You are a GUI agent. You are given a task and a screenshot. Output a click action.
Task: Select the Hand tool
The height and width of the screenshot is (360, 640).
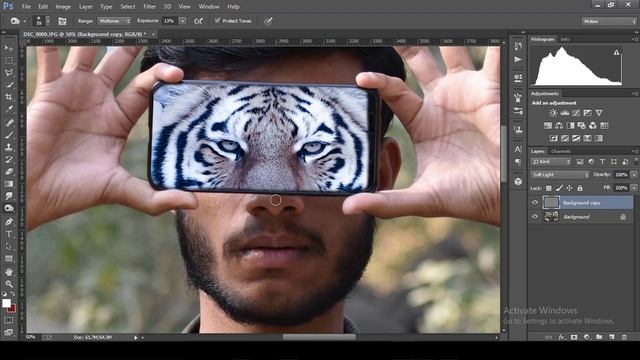point(9,272)
